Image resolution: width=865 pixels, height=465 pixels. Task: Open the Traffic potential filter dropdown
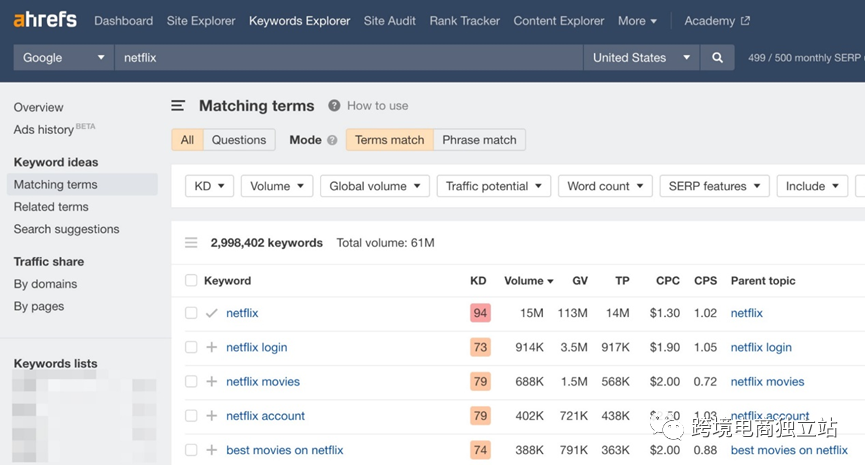tap(494, 186)
